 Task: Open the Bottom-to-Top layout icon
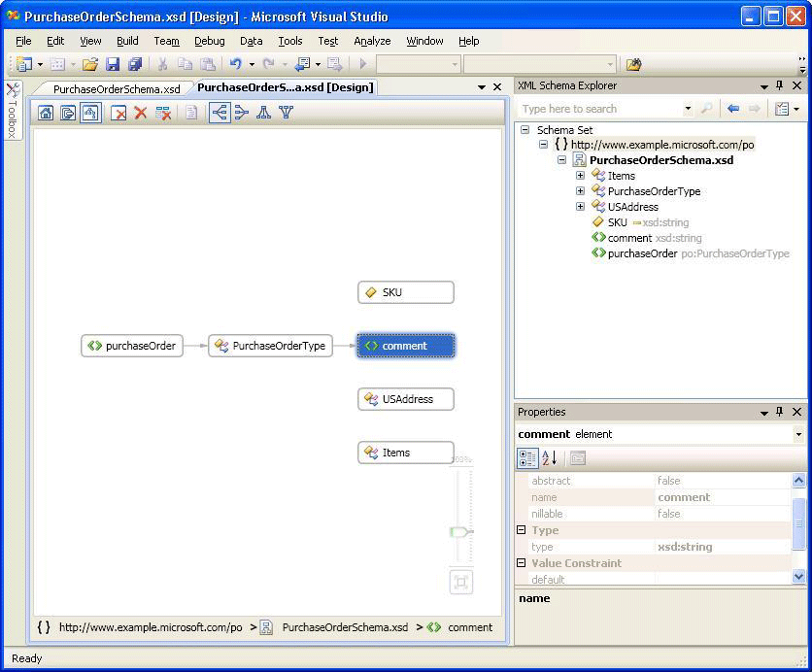coord(286,113)
